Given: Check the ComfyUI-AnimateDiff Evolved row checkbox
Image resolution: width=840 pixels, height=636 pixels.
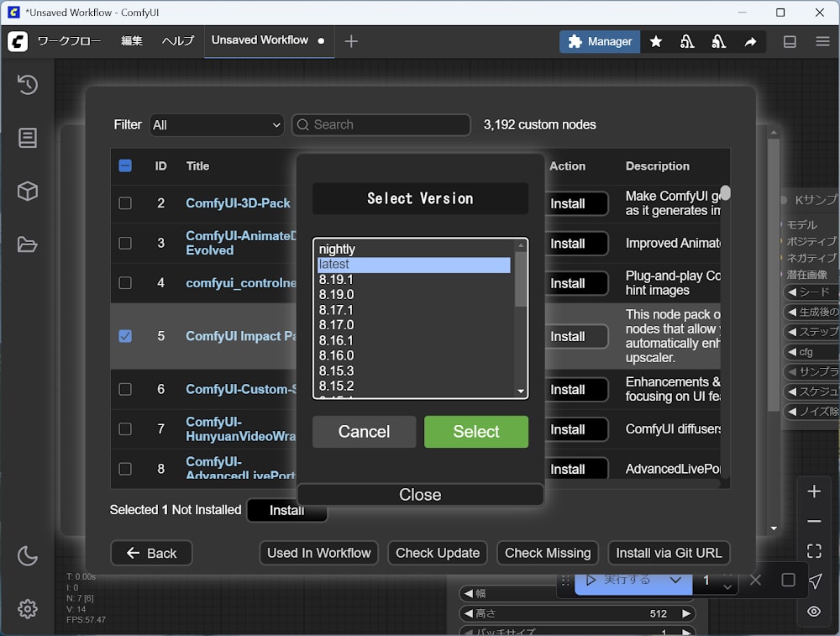Looking at the screenshot, I should [125, 243].
